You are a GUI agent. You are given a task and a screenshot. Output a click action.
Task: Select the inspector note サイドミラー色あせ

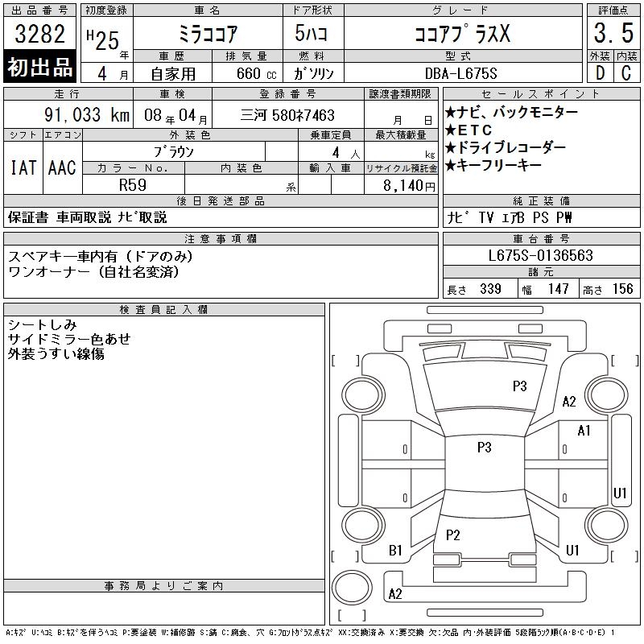(69, 339)
